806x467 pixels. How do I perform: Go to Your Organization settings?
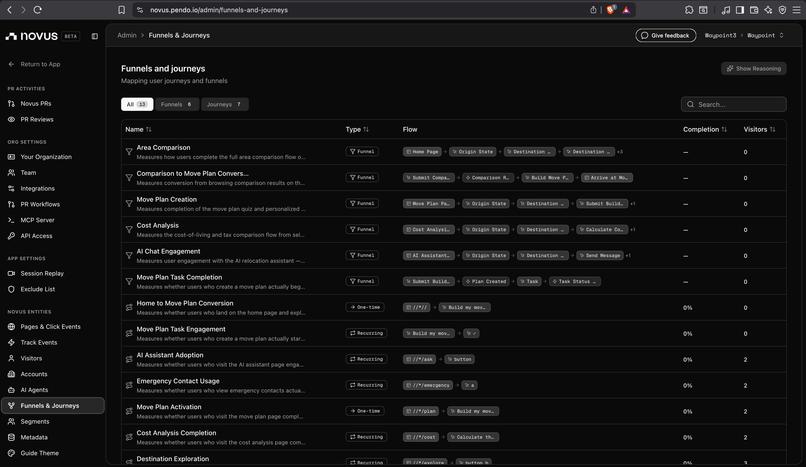pyautogui.click(x=46, y=157)
